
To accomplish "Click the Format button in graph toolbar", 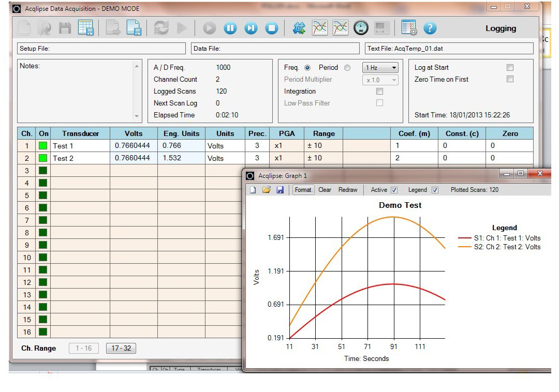I will [x=303, y=190].
